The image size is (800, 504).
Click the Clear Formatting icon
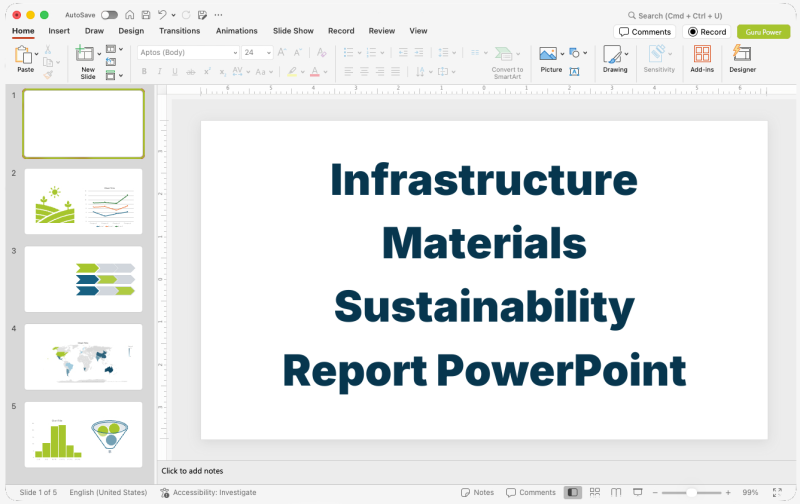321,52
